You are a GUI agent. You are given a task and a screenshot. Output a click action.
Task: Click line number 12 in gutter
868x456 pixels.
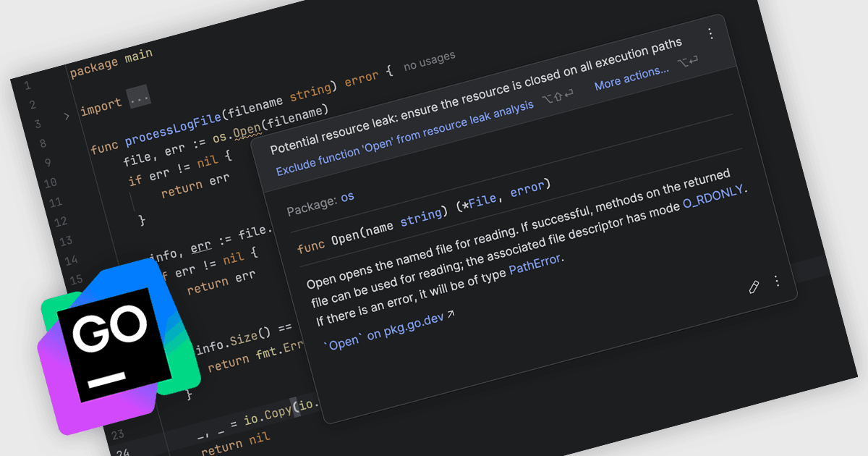(x=61, y=221)
